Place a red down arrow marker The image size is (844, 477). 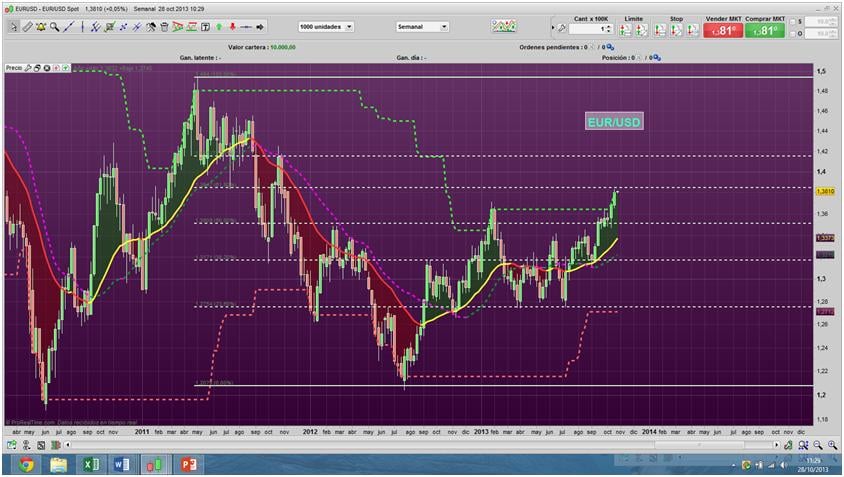tap(232, 27)
